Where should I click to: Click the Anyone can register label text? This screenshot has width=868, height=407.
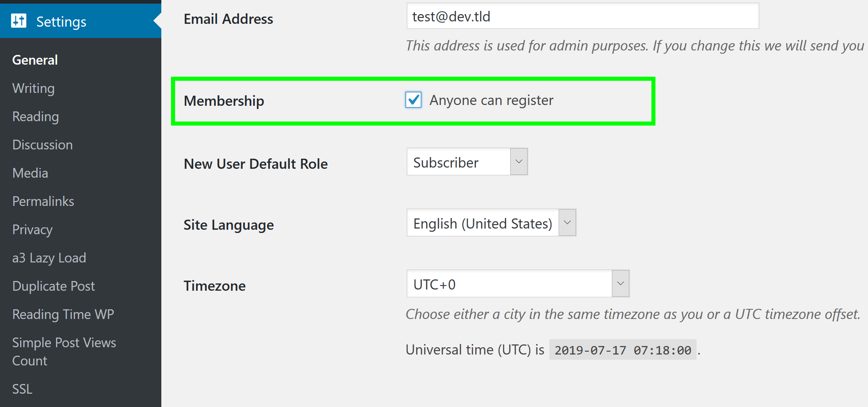(x=491, y=100)
